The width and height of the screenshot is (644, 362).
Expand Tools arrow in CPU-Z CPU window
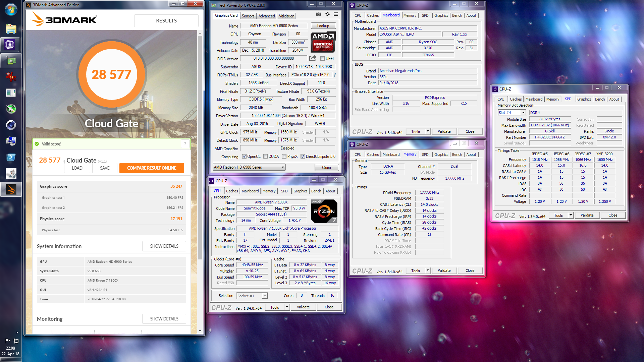click(287, 307)
